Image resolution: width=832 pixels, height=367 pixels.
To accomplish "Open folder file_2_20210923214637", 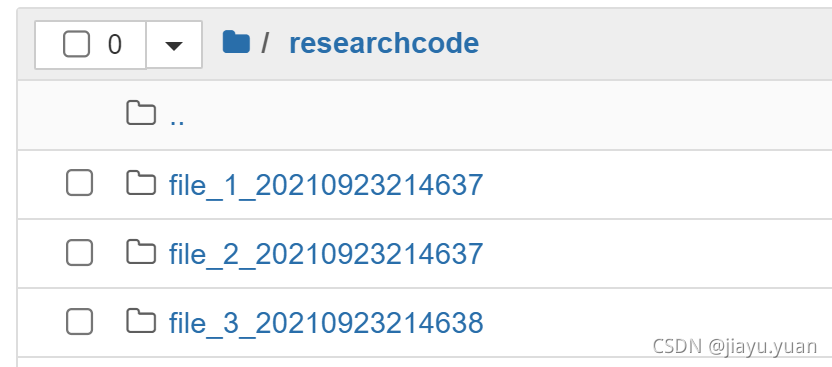I will (x=326, y=254).
